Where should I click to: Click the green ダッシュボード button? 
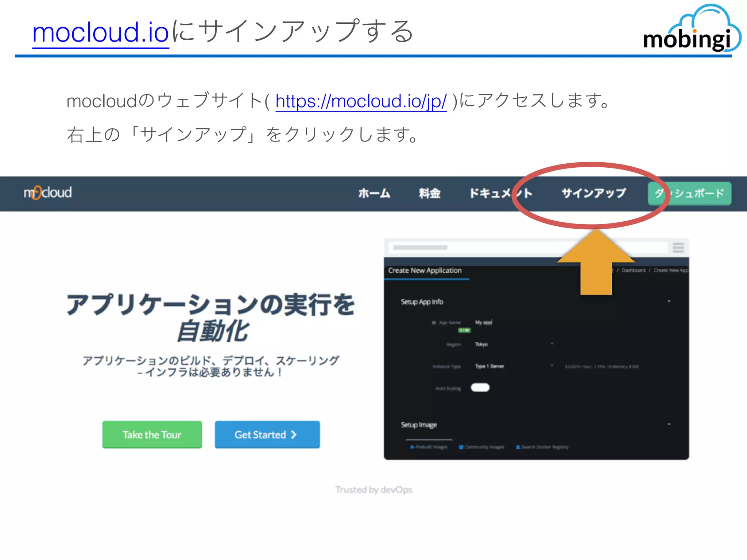689,194
